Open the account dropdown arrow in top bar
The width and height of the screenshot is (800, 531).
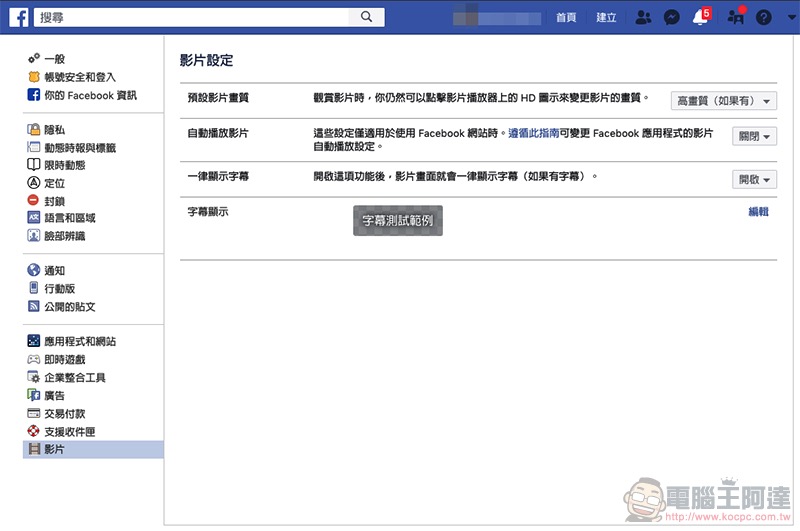click(x=791, y=17)
